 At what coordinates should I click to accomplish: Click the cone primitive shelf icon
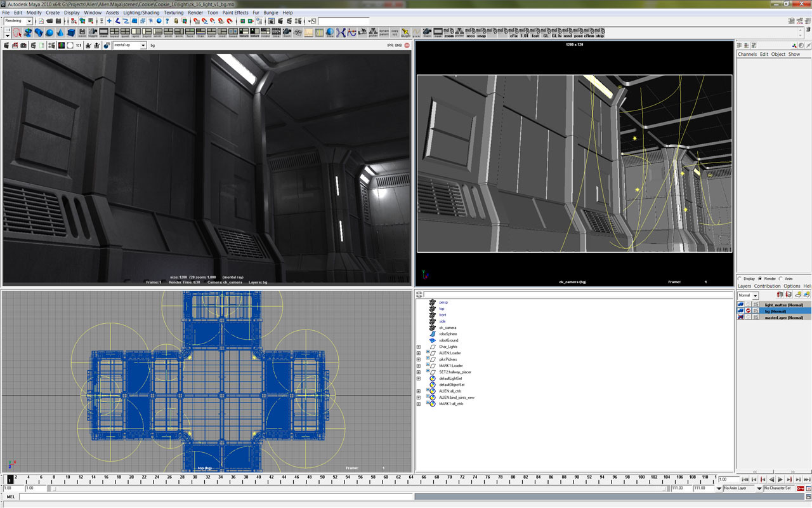pos(60,32)
